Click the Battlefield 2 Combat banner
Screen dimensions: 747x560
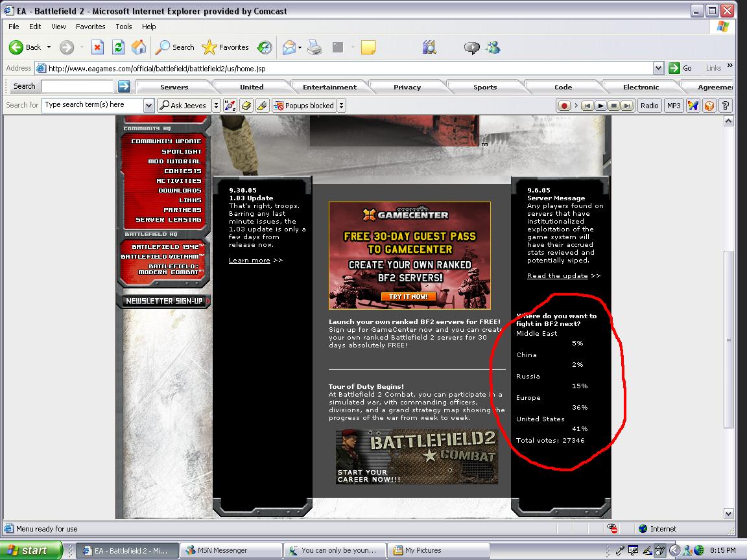point(417,457)
